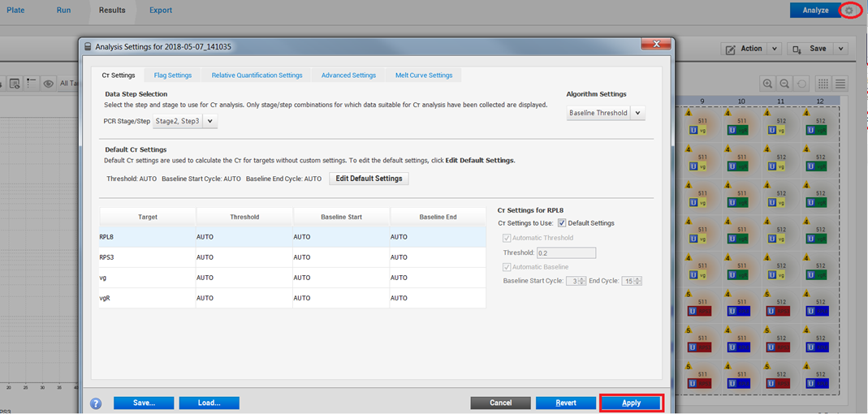Screen dimensions: 868x414
Task: Switch to the Flag Settings tab
Action: pyautogui.click(x=173, y=75)
